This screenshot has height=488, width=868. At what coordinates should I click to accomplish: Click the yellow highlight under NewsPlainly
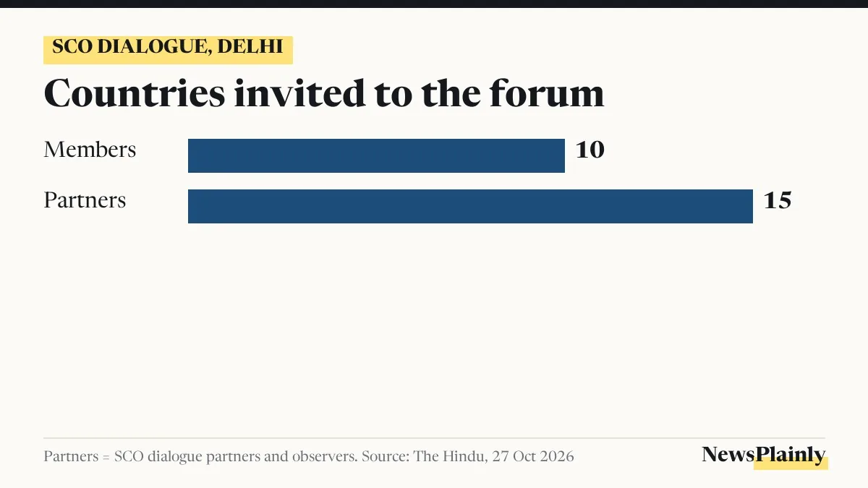click(791, 463)
